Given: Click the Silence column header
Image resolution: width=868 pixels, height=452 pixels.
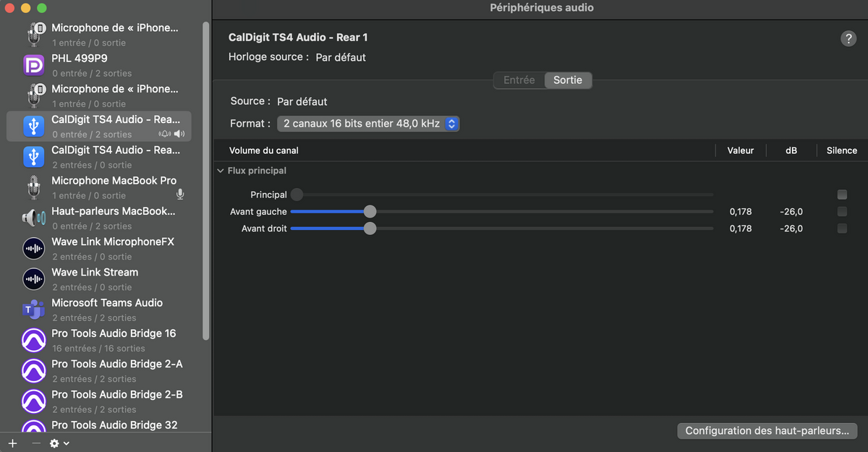Looking at the screenshot, I should pos(842,150).
